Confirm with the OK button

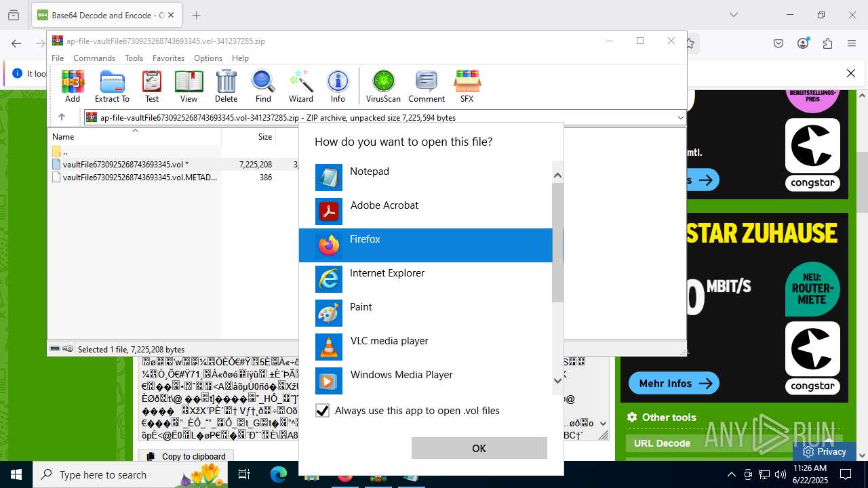479,448
